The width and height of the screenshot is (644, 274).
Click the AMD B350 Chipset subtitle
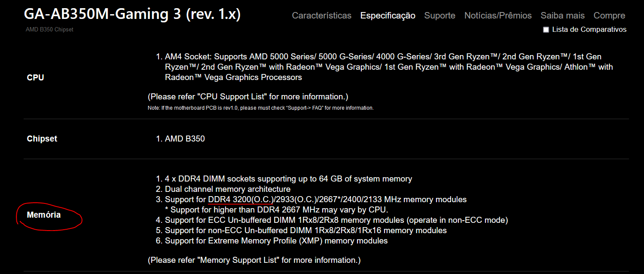click(49, 30)
